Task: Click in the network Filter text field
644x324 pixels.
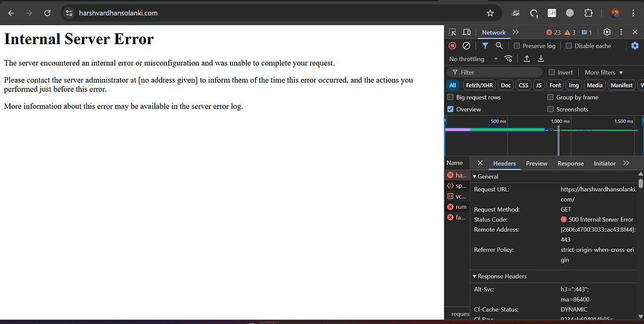Action: click(495, 72)
